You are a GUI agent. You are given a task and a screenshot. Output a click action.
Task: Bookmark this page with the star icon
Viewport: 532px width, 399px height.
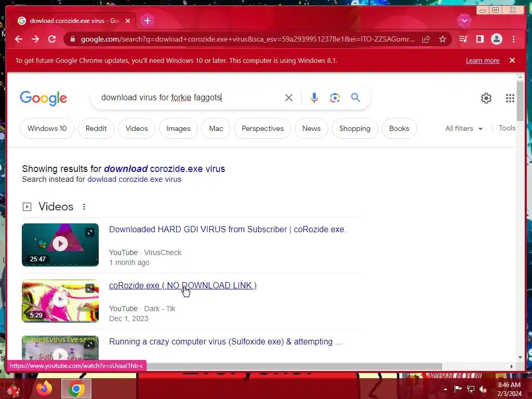443,39
